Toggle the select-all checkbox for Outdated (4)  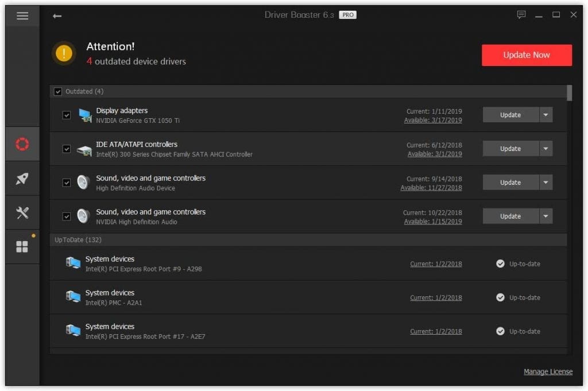[58, 91]
